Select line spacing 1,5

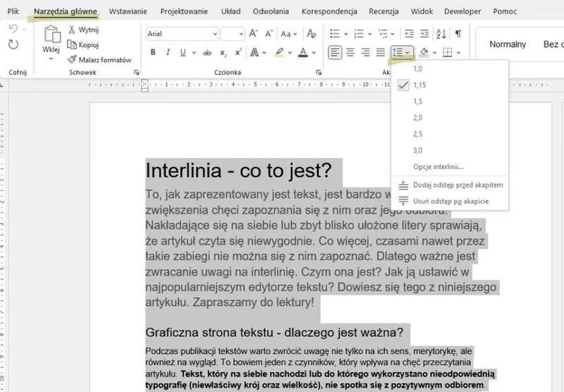point(450,102)
